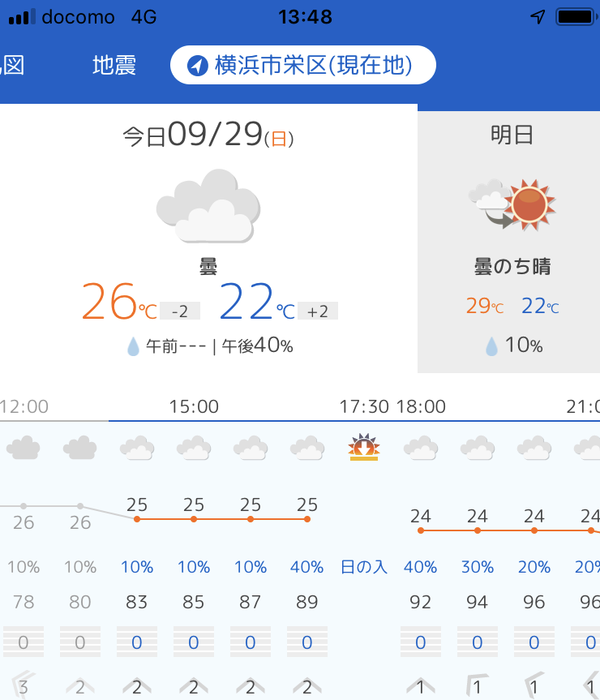Open the 明日 forecast card
The image size is (600, 700).
tap(508, 242)
